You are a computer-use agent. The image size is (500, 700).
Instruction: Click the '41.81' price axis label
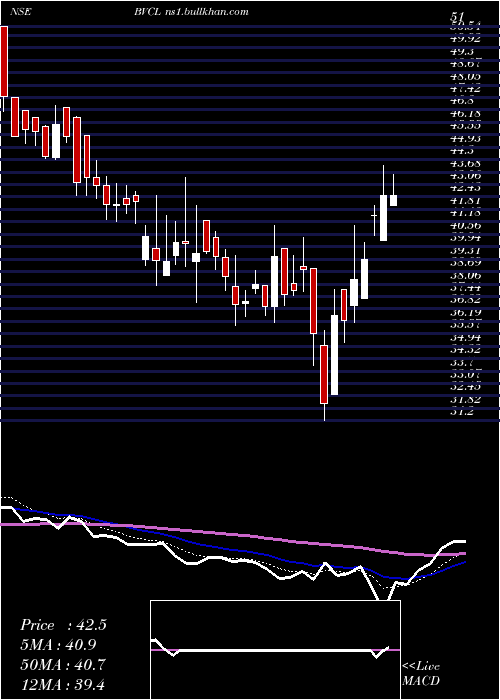pos(466,201)
